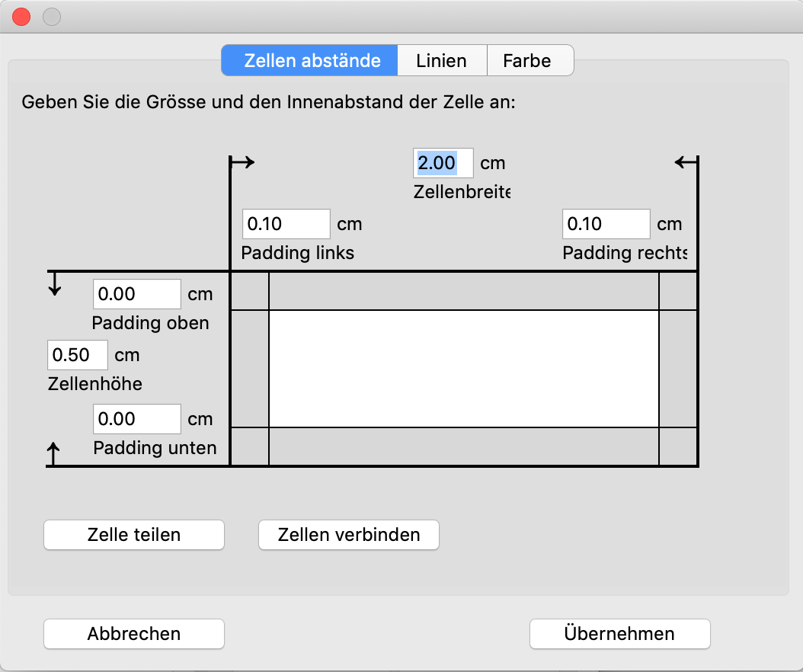Select the Zellen abstände tab
803x672 pixels.
point(312,61)
